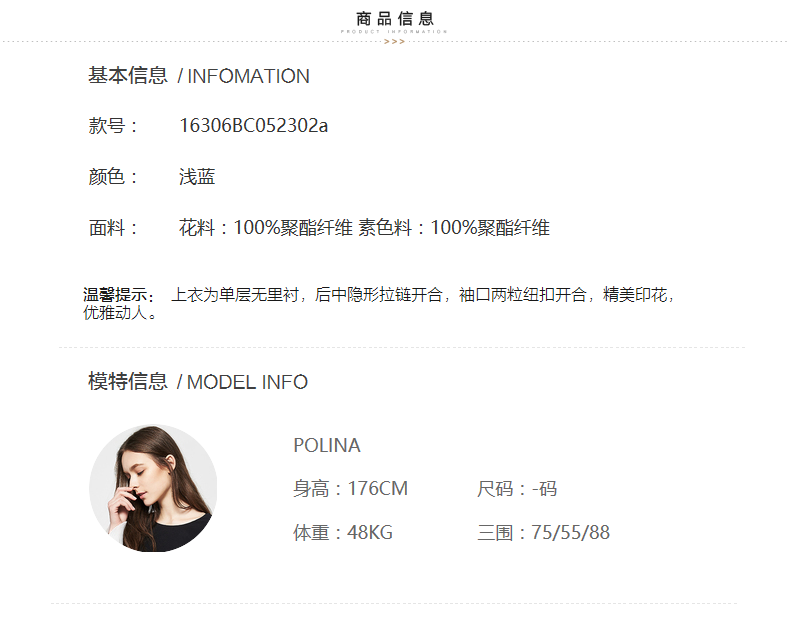Click the 商品信息 page heading
790x621 pixels.
(394, 19)
